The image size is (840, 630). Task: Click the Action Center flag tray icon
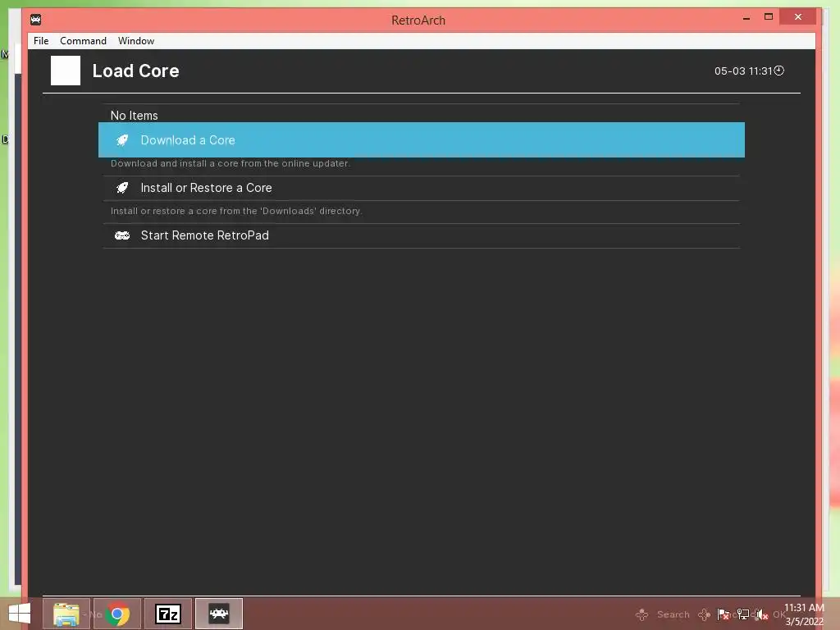724,614
